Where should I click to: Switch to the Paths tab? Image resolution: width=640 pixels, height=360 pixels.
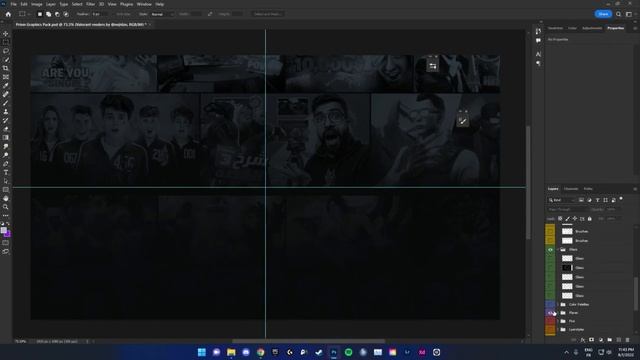click(588, 189)
